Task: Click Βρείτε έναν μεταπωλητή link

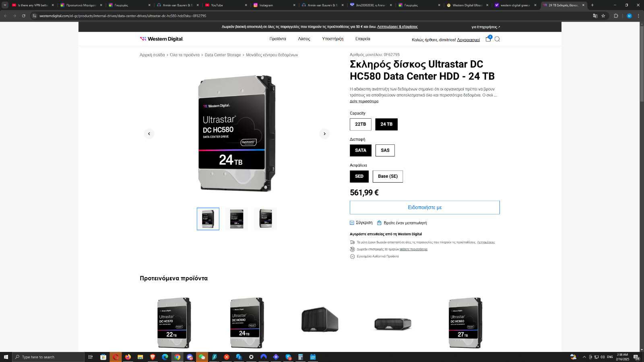Action: 402,223
